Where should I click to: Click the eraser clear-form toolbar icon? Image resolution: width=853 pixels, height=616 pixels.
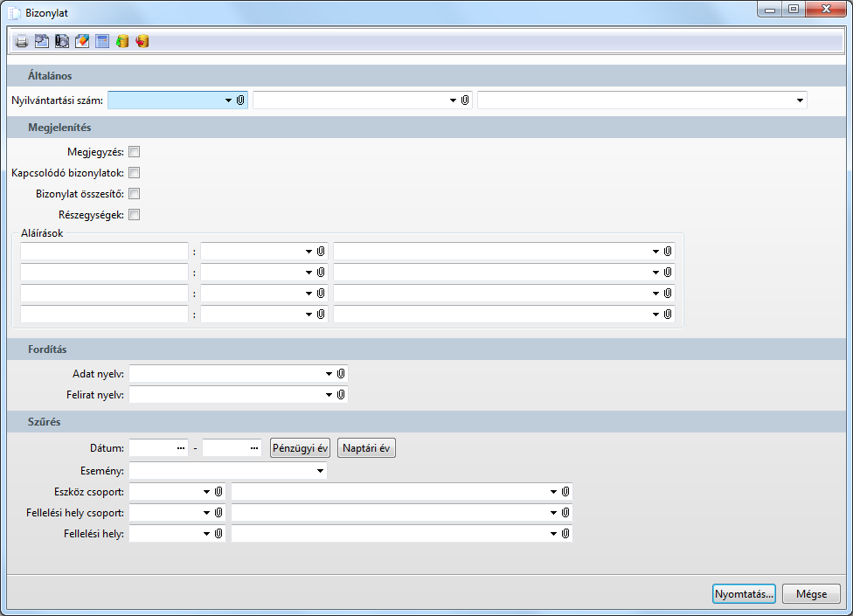82,41
